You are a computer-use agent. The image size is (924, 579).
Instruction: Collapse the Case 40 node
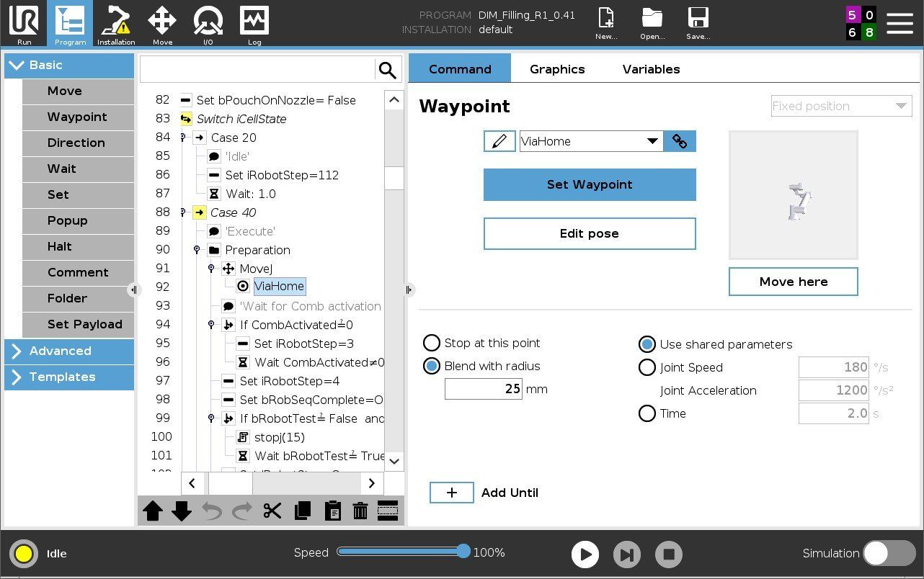[182, 212]
